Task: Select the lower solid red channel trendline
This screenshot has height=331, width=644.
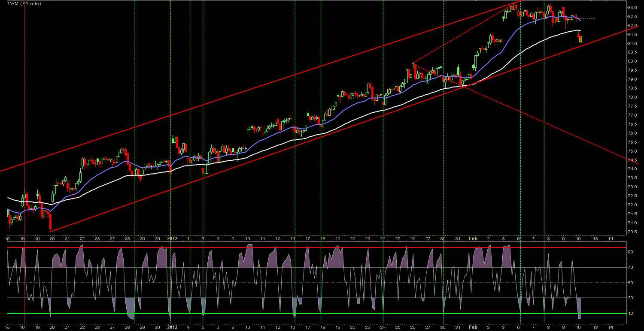Action: [258, 154]
